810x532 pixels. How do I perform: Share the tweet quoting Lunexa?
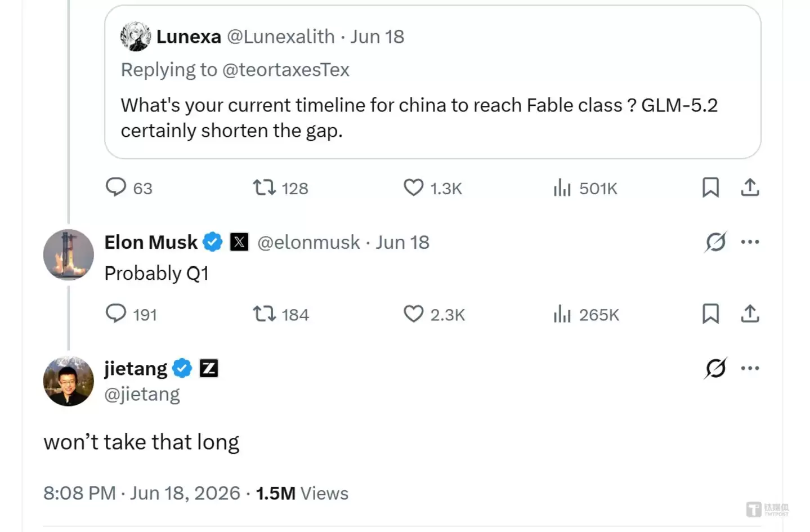coord(750,187)
